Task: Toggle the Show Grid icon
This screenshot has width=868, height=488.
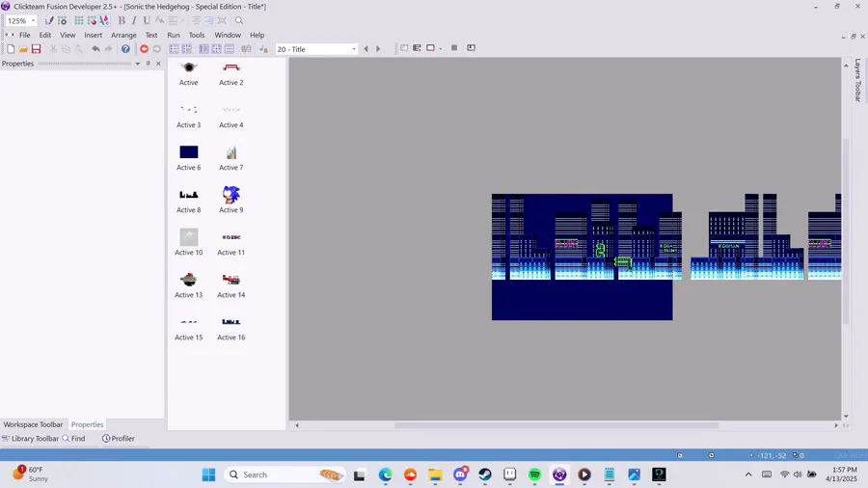Action: click(x=79, y=20)
